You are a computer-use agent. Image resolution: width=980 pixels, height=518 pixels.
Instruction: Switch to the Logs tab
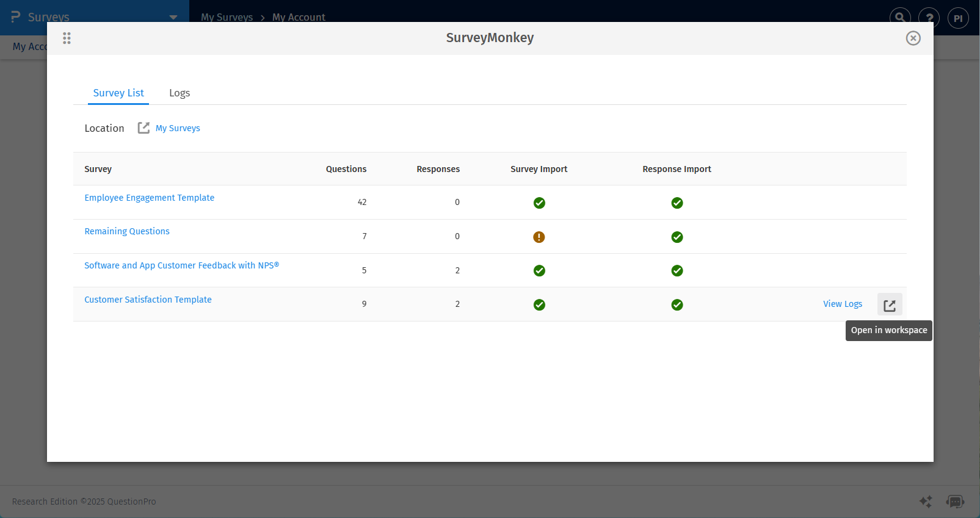click(x=180, y=93)
